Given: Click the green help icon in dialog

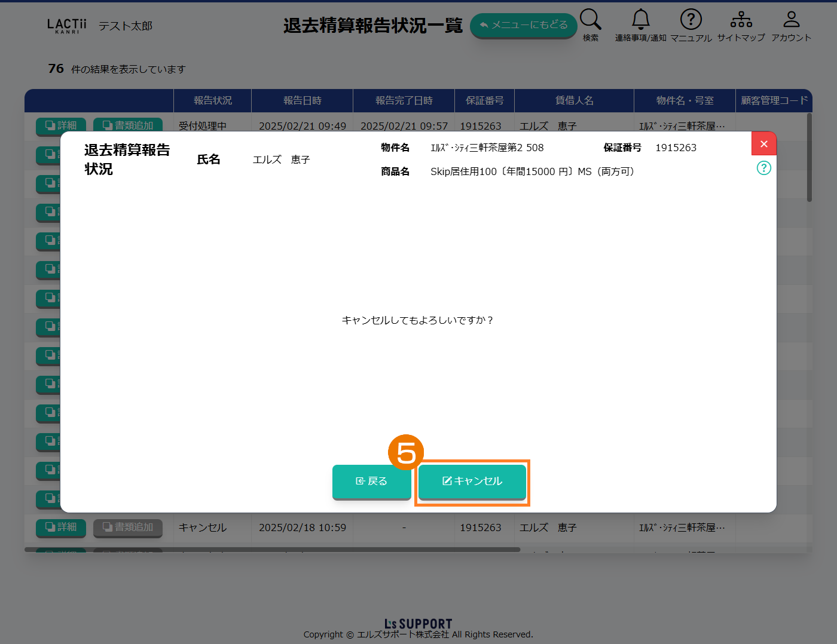Looking at the screenshot, I should (x=763, y=168).
